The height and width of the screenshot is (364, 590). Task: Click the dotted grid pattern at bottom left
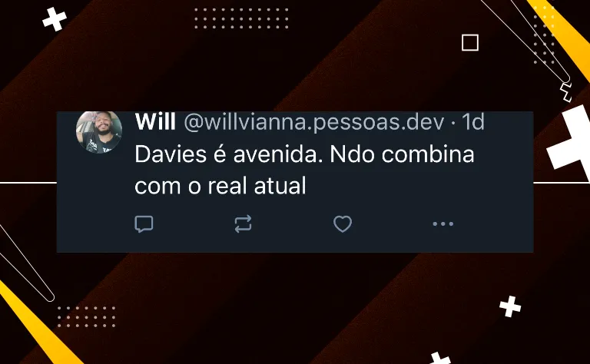pos(87,316)
